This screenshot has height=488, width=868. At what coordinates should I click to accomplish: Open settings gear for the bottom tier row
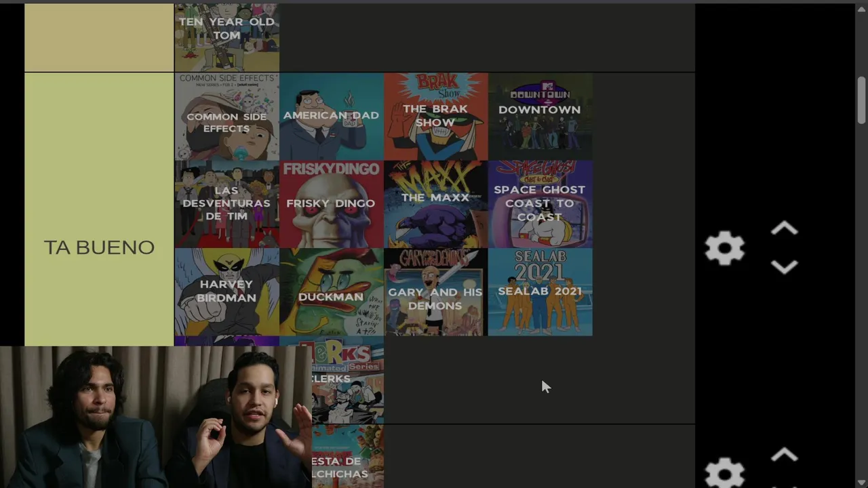point(724,473)
